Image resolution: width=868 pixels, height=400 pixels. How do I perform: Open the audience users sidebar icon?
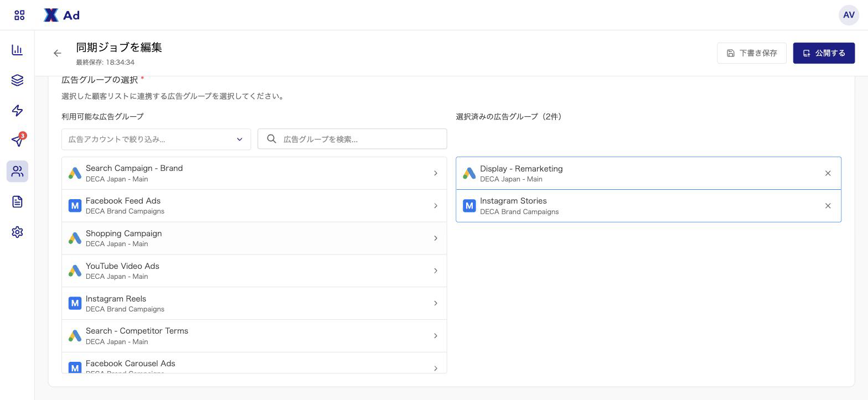point(17,172)
